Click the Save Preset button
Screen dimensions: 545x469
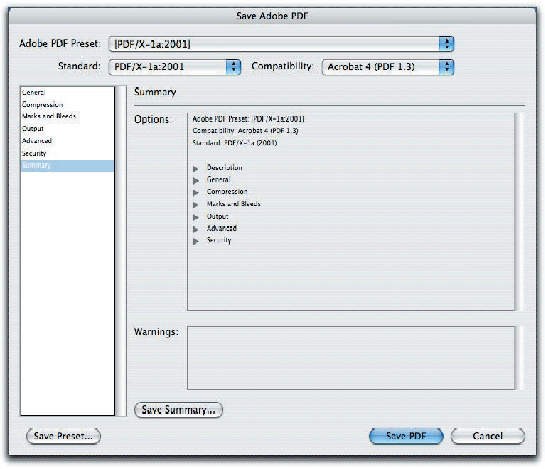[x=64, y=436]
